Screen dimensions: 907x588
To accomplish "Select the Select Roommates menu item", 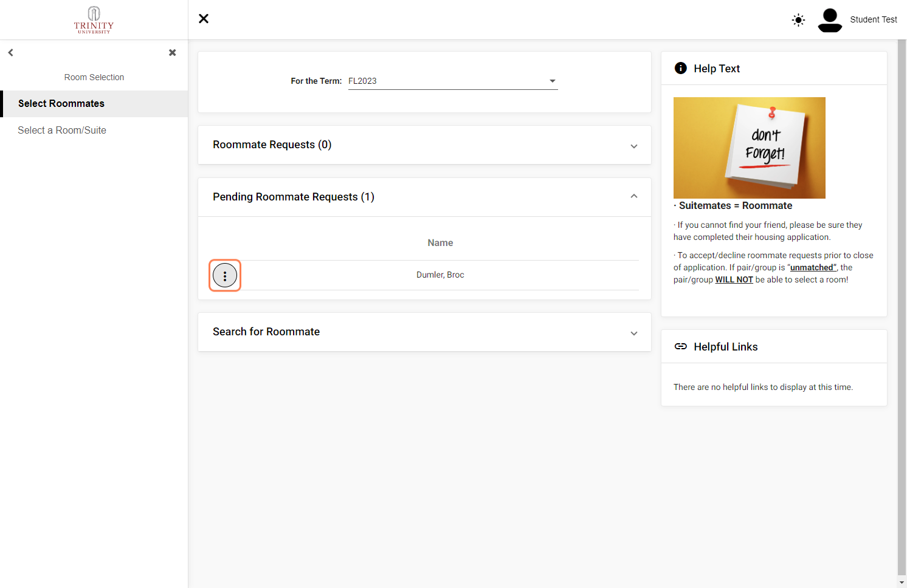I will click(x=94, y=104).
